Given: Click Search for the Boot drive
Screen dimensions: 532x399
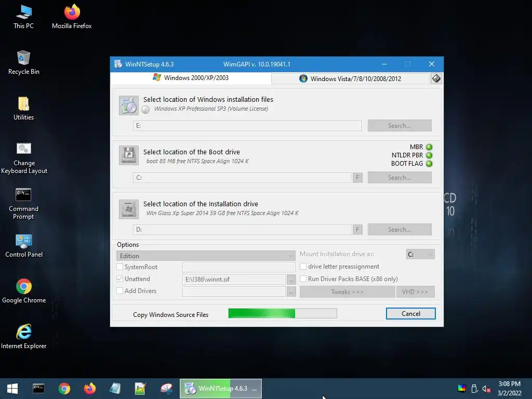Looking at the screenshot, I should [x=400, y=178].
